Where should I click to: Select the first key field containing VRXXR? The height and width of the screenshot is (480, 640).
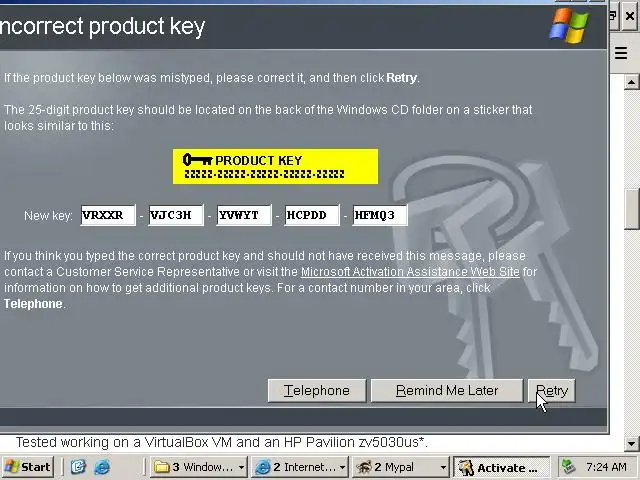pos(108,215)
